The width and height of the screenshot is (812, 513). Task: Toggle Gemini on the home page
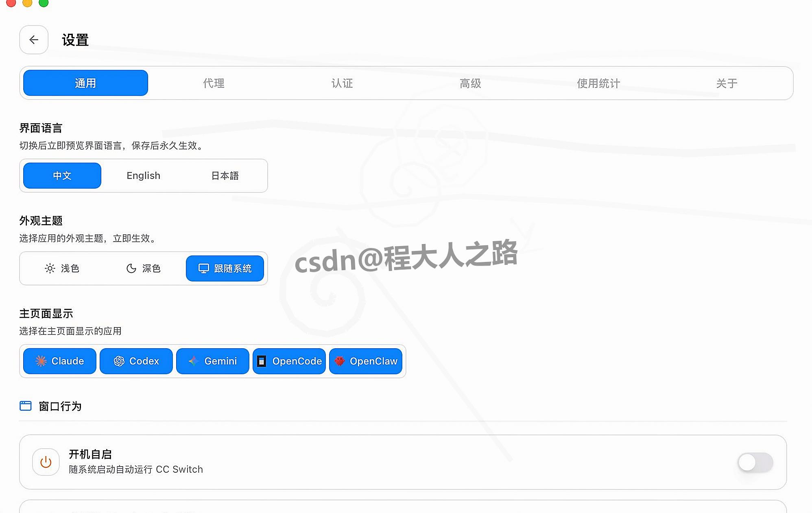(x=213, y=361)
